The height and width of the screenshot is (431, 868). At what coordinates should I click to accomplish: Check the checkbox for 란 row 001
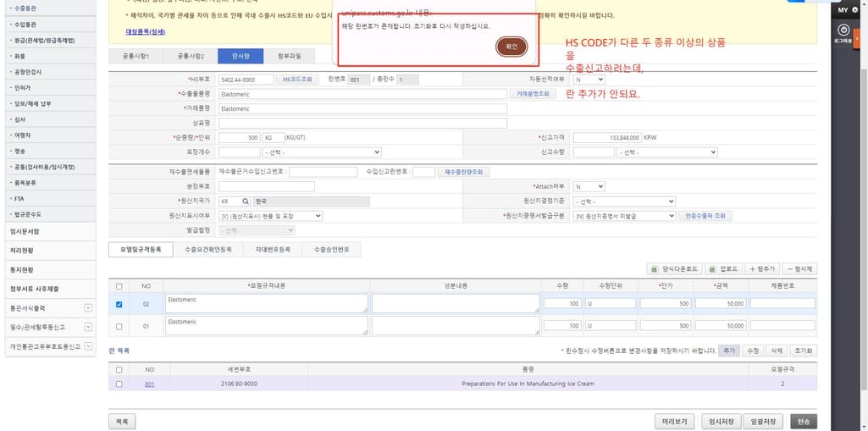[119, 384]
